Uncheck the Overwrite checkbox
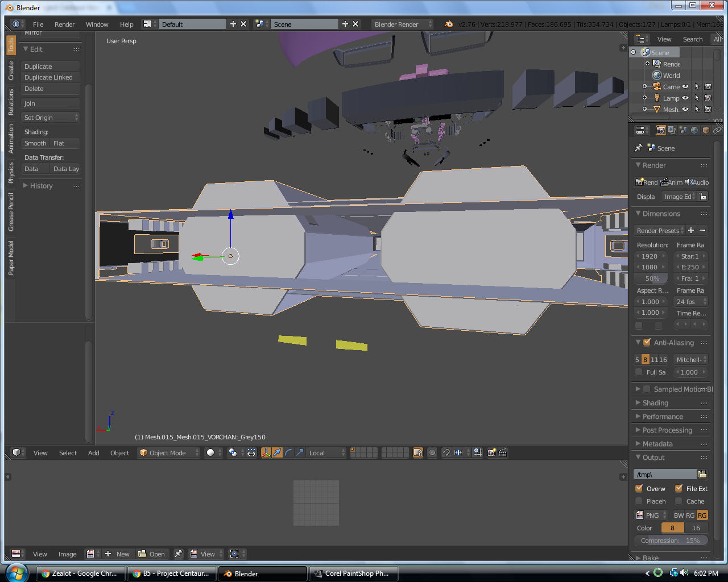This screenshot has height=582, width=728. [639, 488]
